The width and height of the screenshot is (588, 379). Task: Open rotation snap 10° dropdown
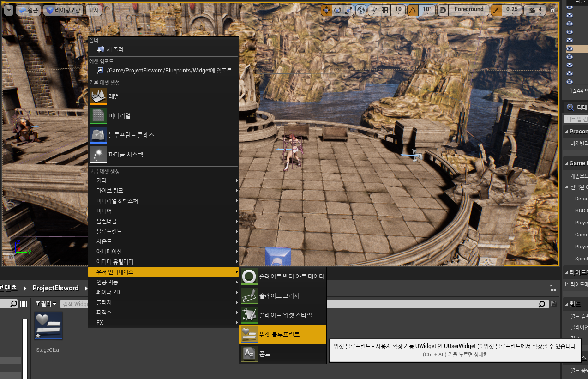tap(427, 10)
